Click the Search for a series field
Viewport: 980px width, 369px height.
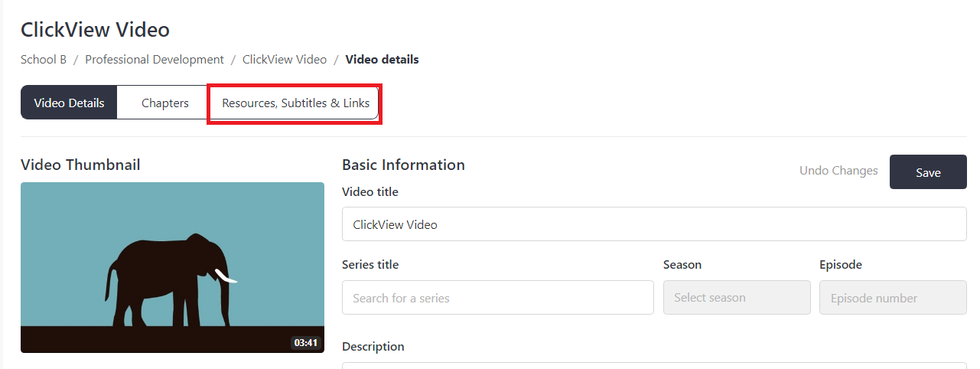498,298
